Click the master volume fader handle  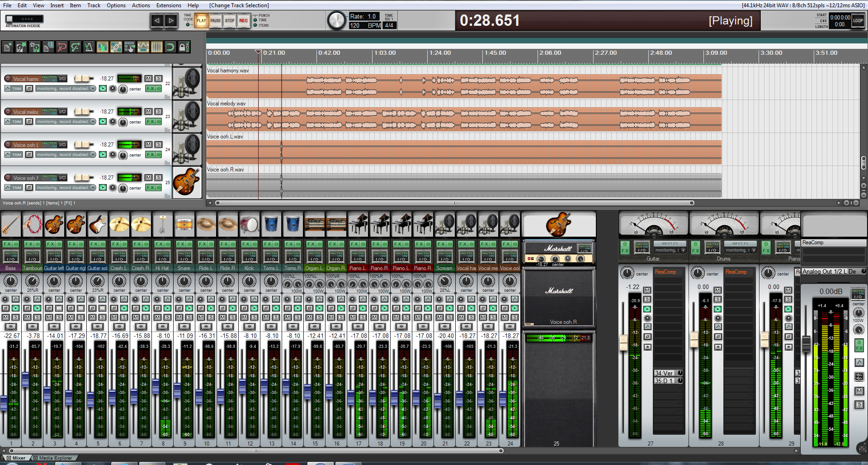click(806, 344)
